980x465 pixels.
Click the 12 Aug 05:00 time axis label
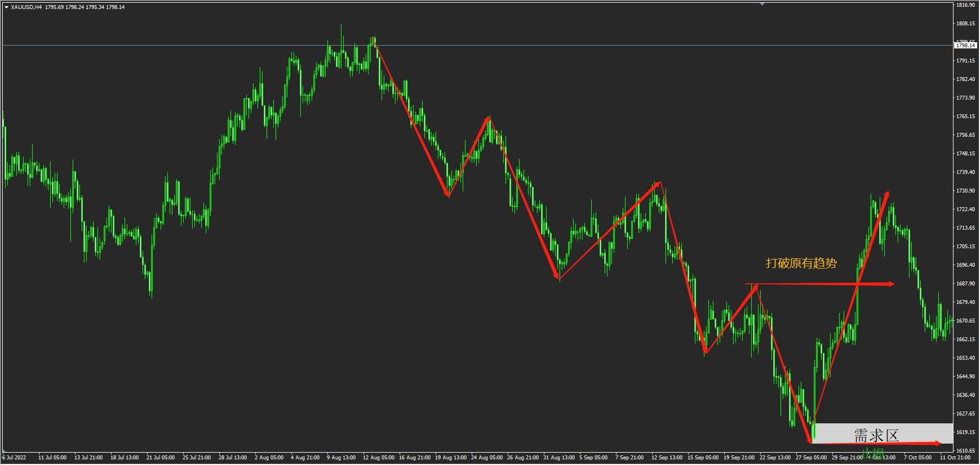coord(379,458)
